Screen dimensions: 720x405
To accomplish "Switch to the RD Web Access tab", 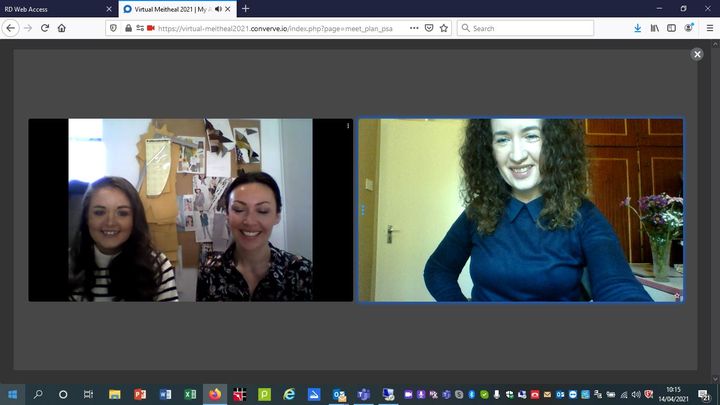I will (50, 8).
